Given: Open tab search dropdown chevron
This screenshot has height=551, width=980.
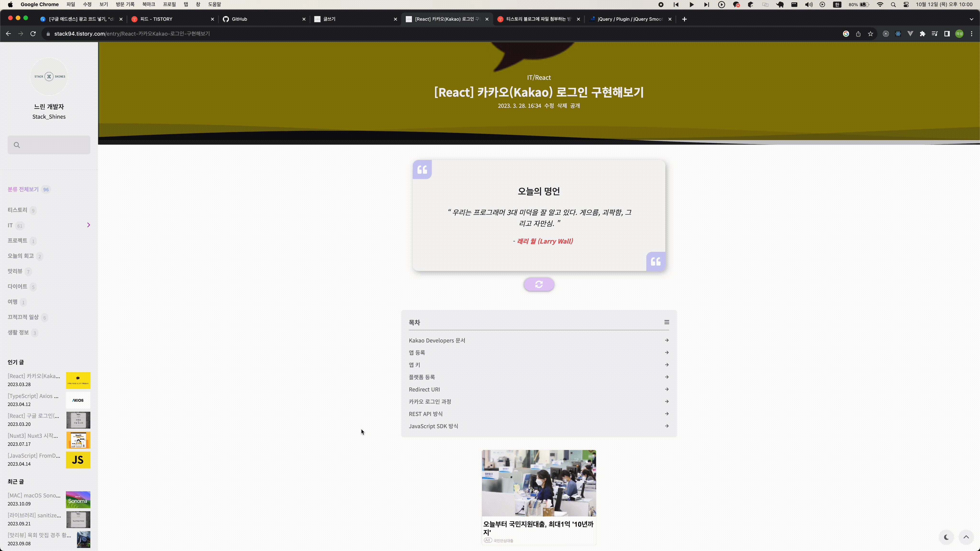Looking at the screenshot, I should coord(971,19).
